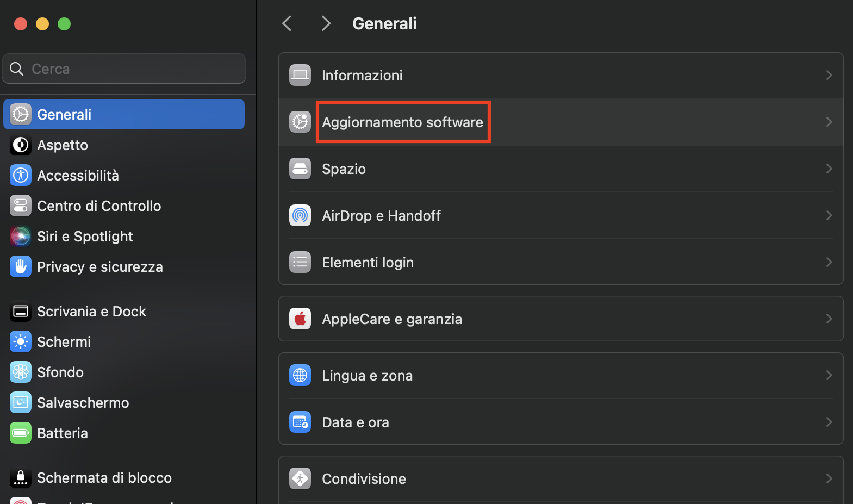Click the Elementi login list icon
Screen dimensions: 853x504
[300, 262]
